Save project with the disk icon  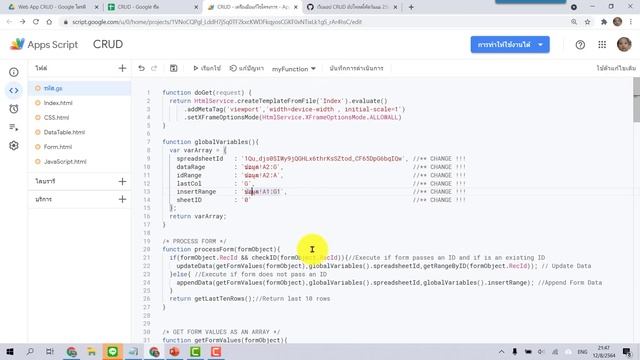(x=173, y=68)
